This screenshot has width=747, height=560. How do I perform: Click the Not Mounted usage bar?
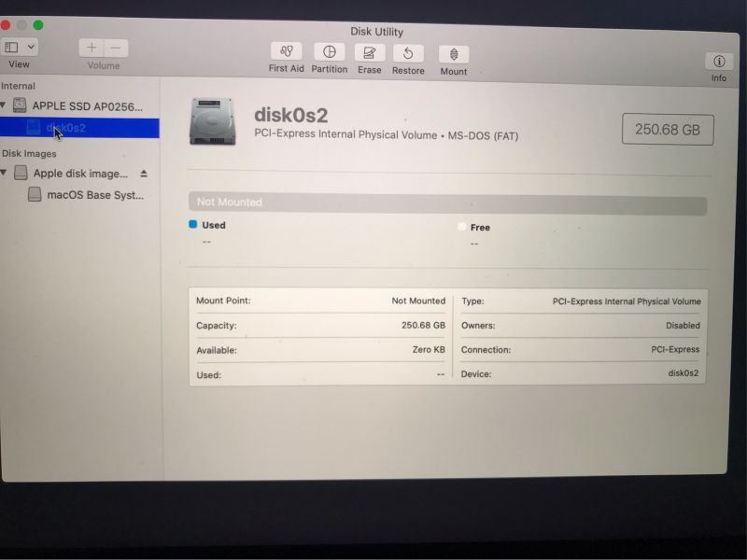click(448, 202)
